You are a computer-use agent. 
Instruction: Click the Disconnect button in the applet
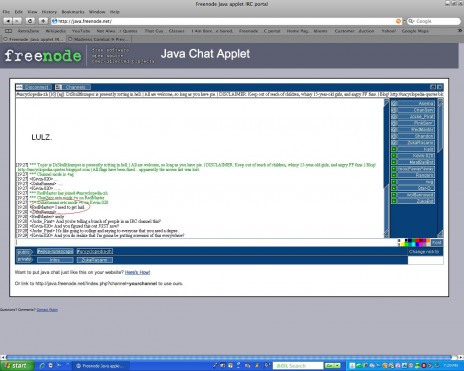(x=34, y=87)
